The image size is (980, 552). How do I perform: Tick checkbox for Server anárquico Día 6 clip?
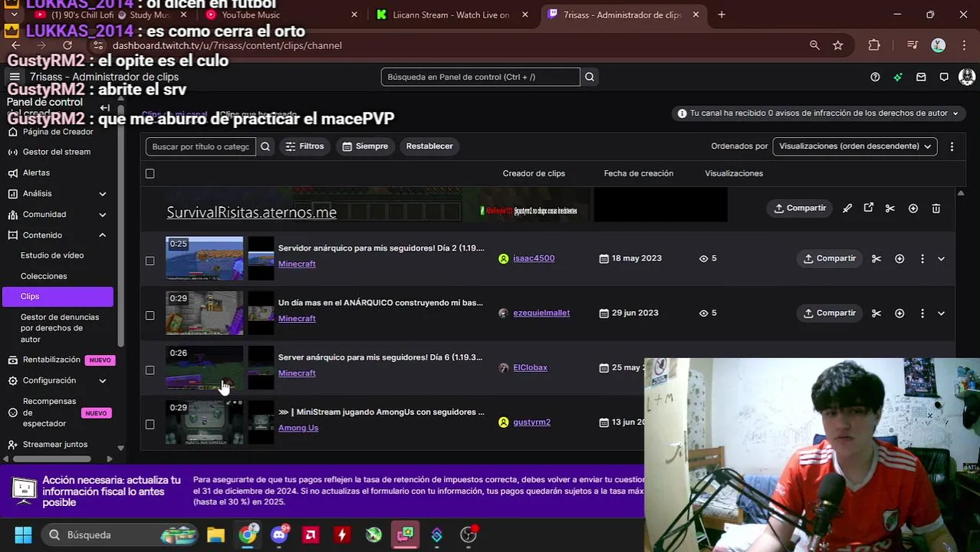point(150,370)
